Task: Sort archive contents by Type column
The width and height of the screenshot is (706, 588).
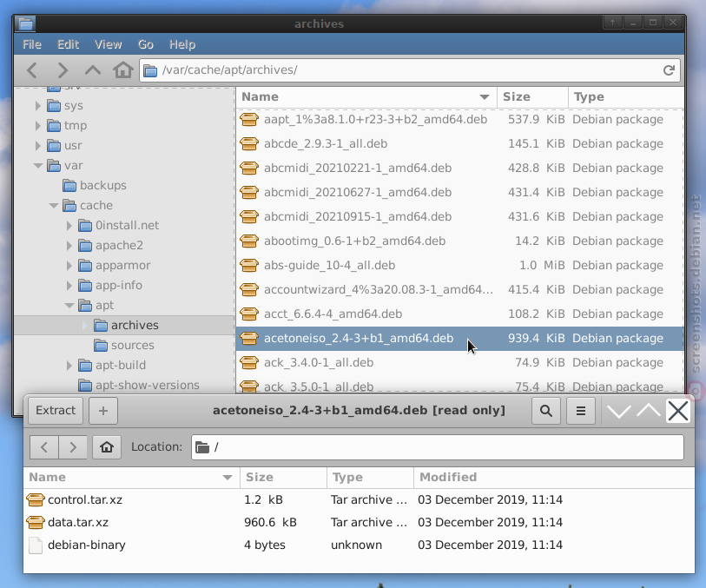Action: pos(370,477)
